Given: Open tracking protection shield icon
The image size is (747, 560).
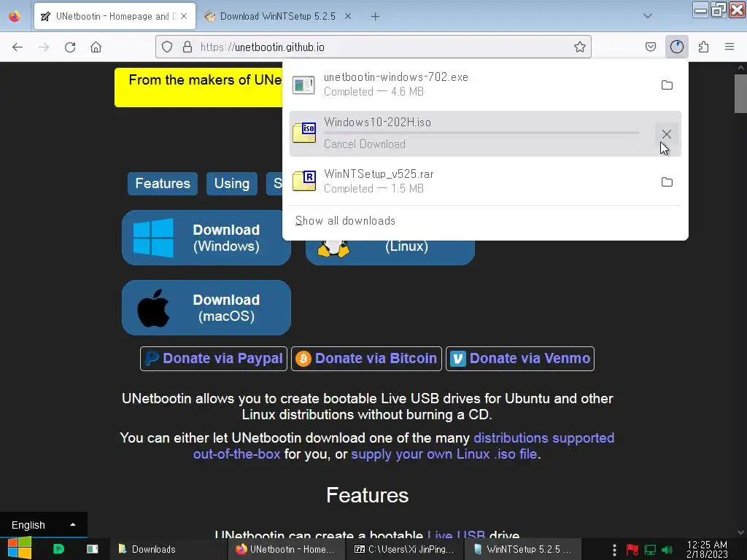Looking at the screenshot, I should coord(167,47).
